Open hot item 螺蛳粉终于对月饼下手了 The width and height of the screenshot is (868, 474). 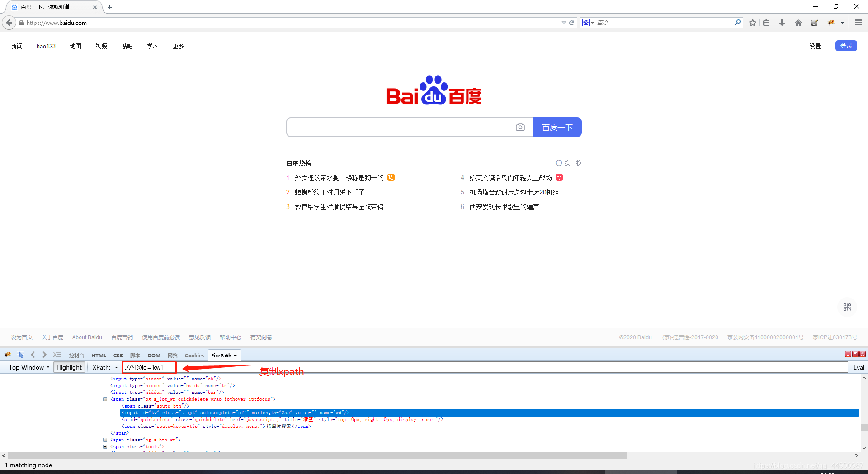[x=330, y=192]
